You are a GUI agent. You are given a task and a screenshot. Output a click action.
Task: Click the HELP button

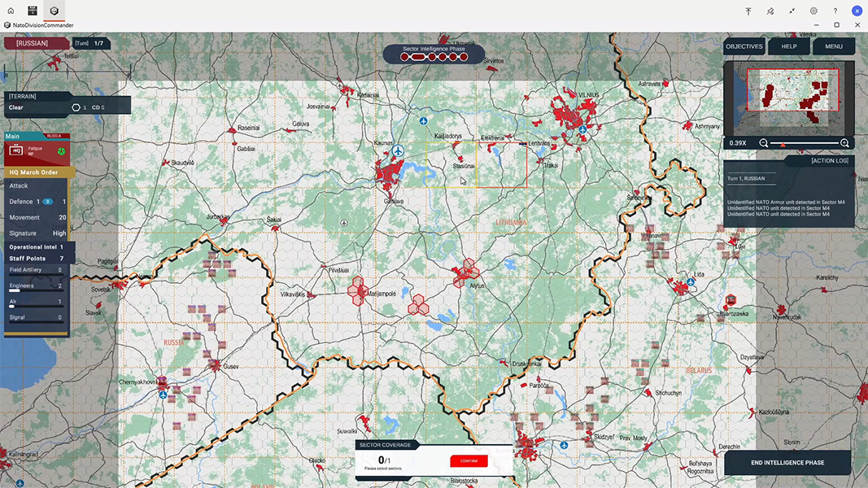click(789, 46)
